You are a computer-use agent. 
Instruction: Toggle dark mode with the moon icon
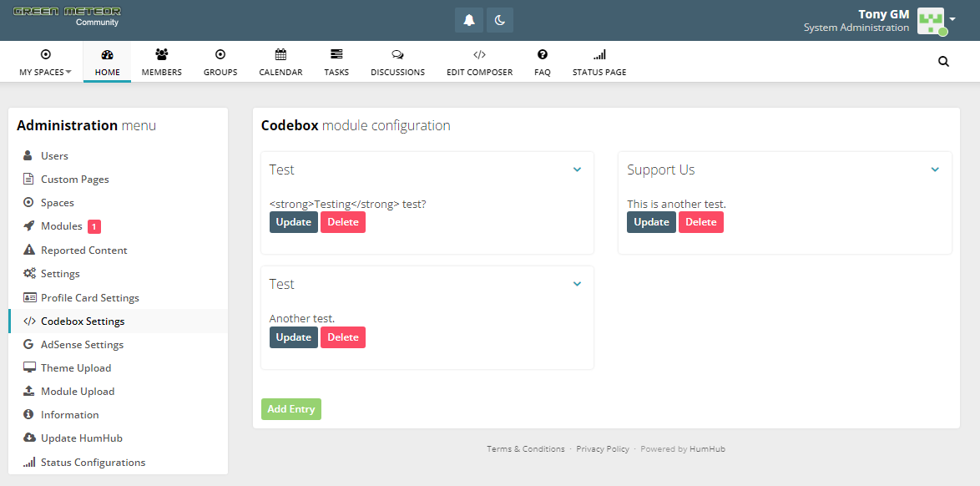coord(500,20)
